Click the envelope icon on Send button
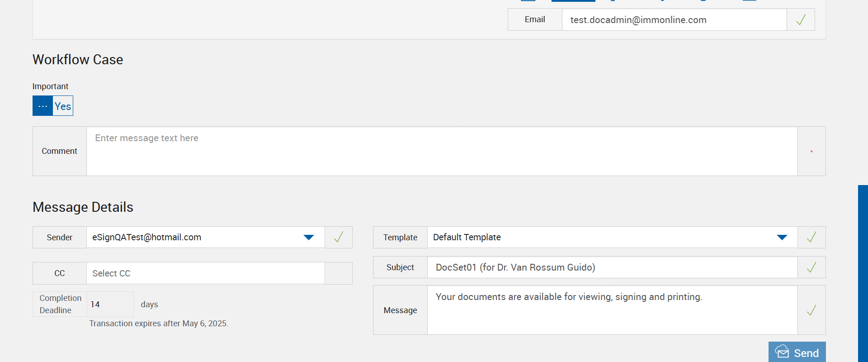 click(x=782, y=352)
